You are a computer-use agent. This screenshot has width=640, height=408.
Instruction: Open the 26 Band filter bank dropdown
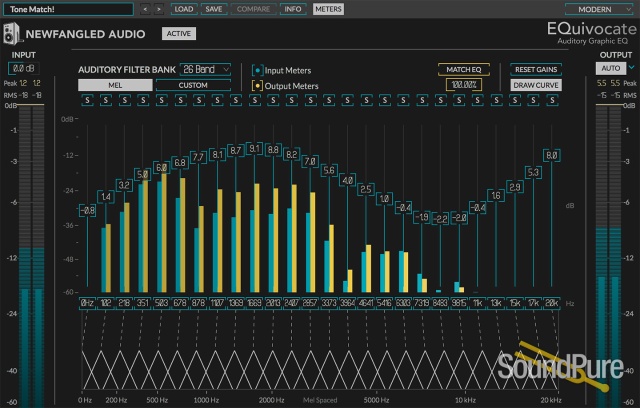[205, 69]
